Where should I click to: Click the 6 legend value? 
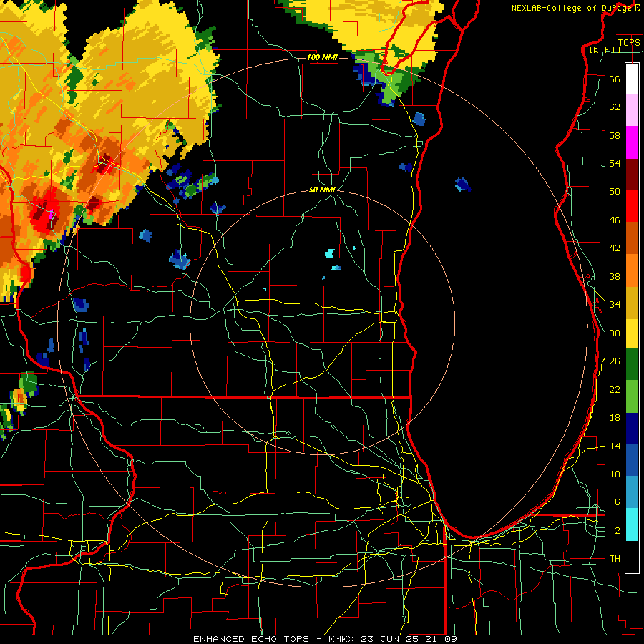pyautogui.click(x=617, y=502)
